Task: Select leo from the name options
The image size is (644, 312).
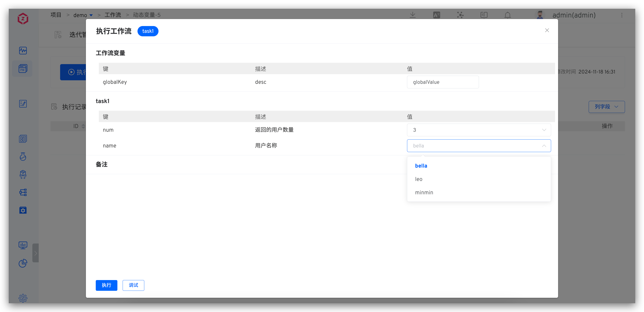Action: [x=419, y=179]
